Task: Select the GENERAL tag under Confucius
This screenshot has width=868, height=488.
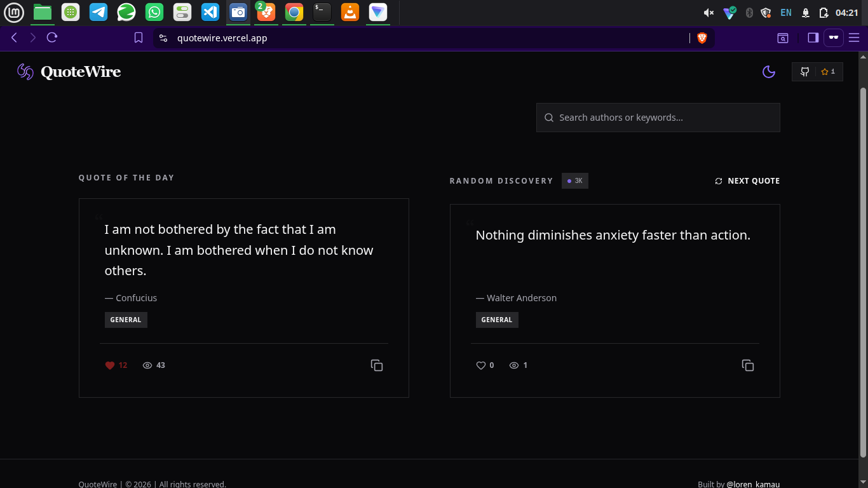Action: click(126, 320)
